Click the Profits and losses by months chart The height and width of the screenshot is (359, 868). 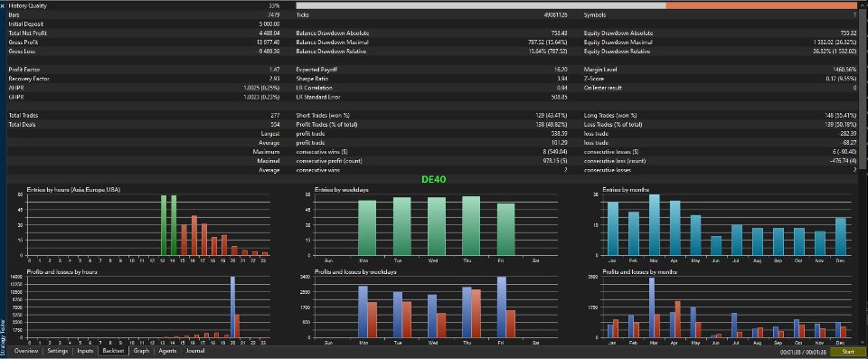(720, 307)
